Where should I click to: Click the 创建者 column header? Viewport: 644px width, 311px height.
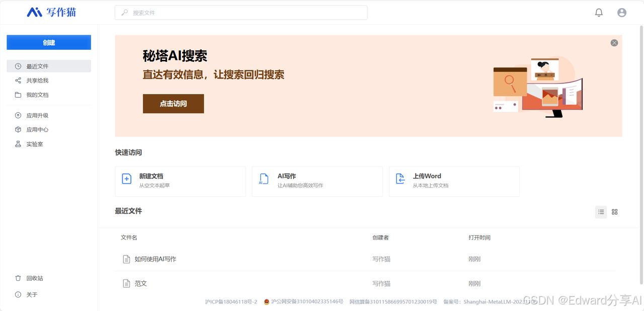380,238
